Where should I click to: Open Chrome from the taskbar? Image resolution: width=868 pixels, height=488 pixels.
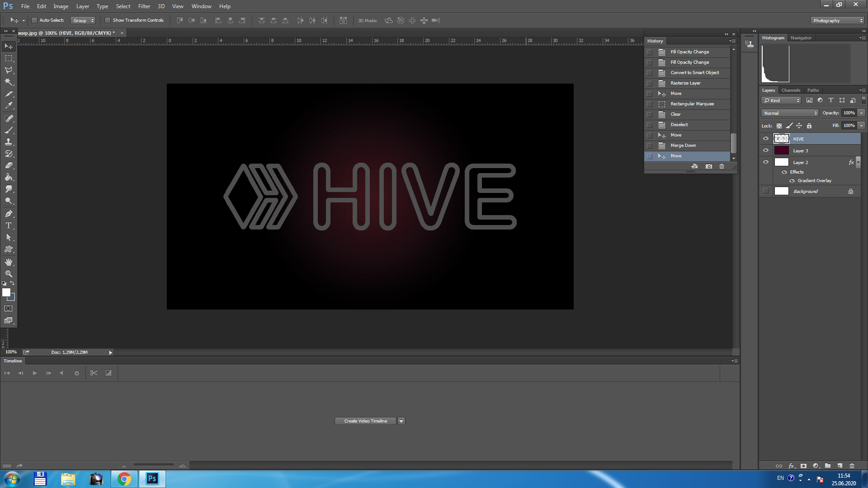coord(124,479)
